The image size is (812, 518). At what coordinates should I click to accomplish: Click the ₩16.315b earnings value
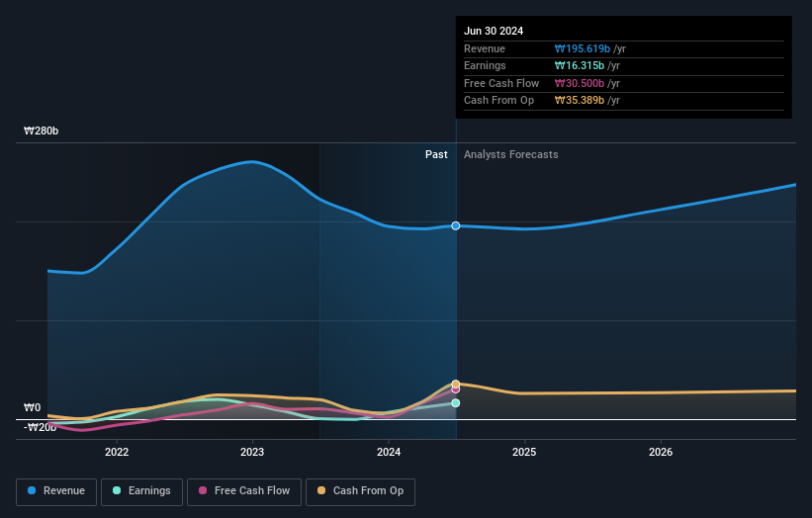coord(579,65)
